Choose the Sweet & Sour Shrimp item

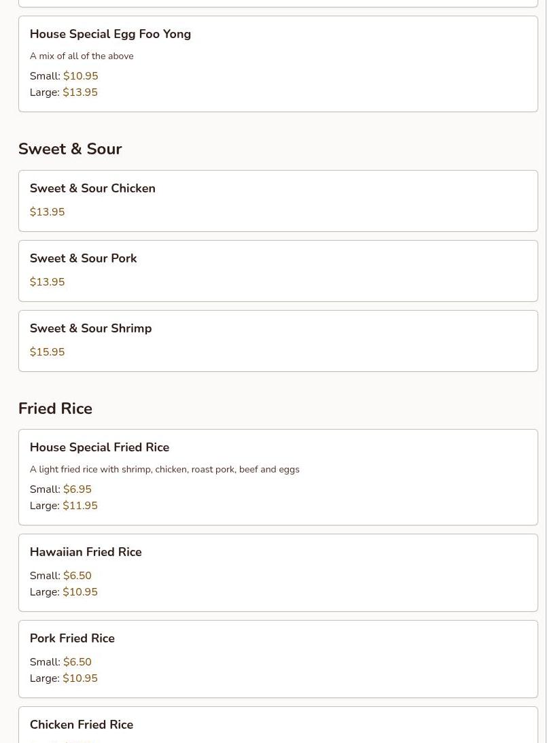tap(90, 328)
